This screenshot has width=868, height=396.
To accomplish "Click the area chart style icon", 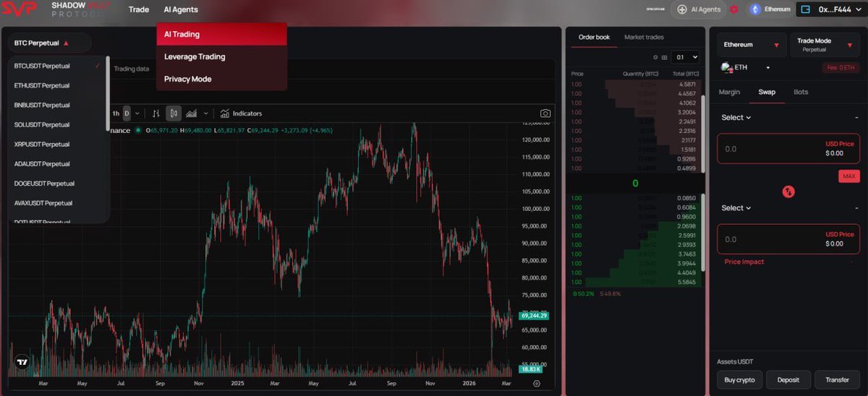I will [x=192, y=113].
